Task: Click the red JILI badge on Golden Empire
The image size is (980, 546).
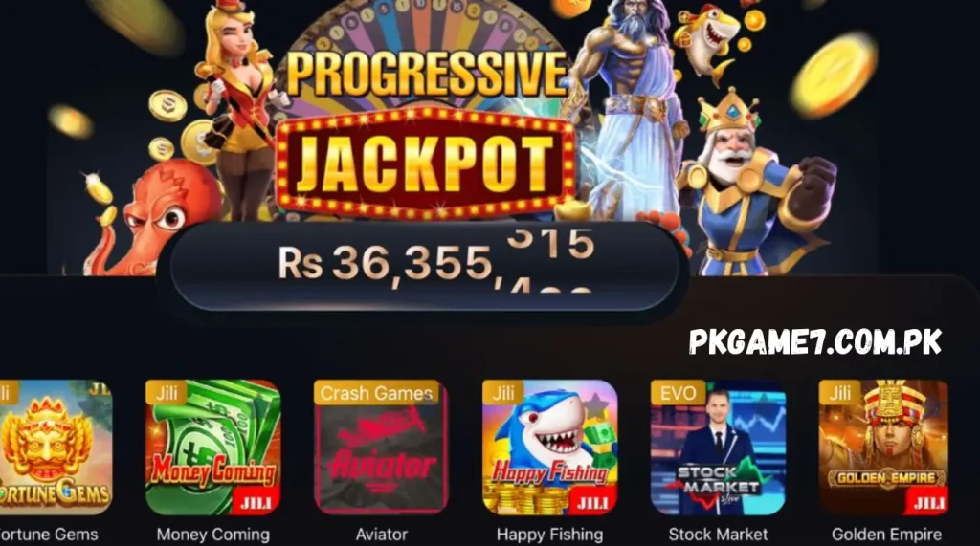Action: click(x=927, y=502)
